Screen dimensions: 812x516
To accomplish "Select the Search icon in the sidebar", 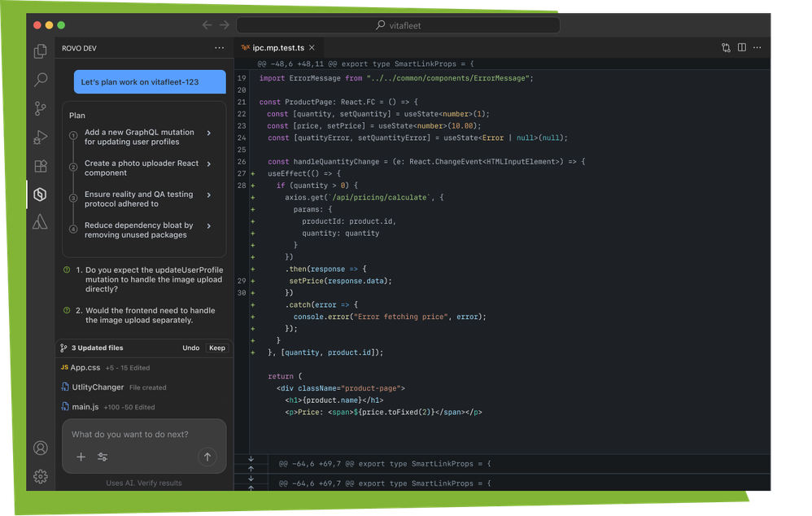I will [41, 80].
